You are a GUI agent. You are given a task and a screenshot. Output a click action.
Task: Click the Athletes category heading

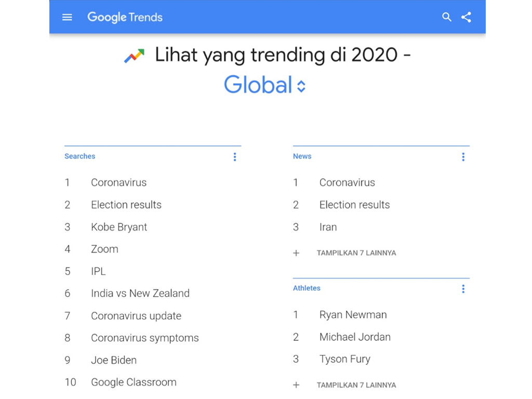[x=307, y=288]
